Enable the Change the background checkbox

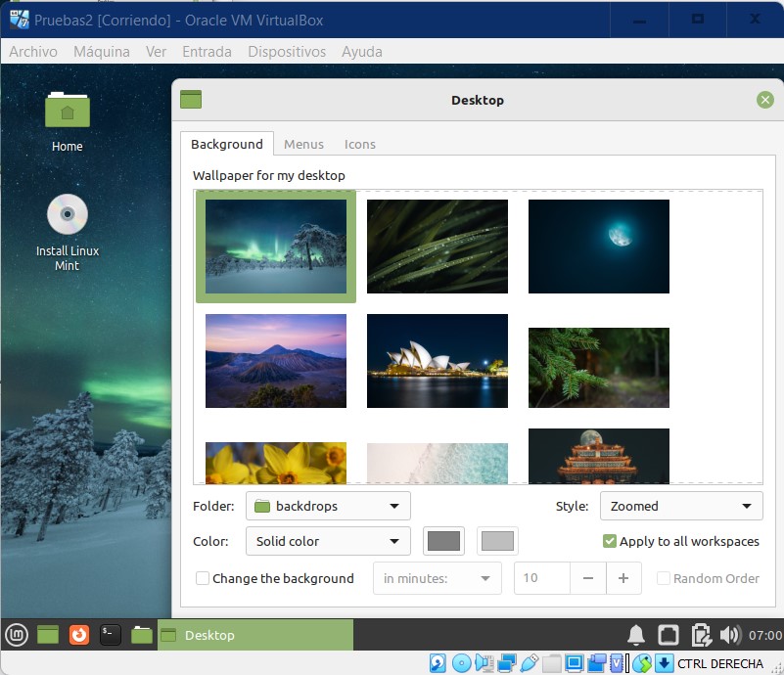pyautogui.click(x=203, y=578)
